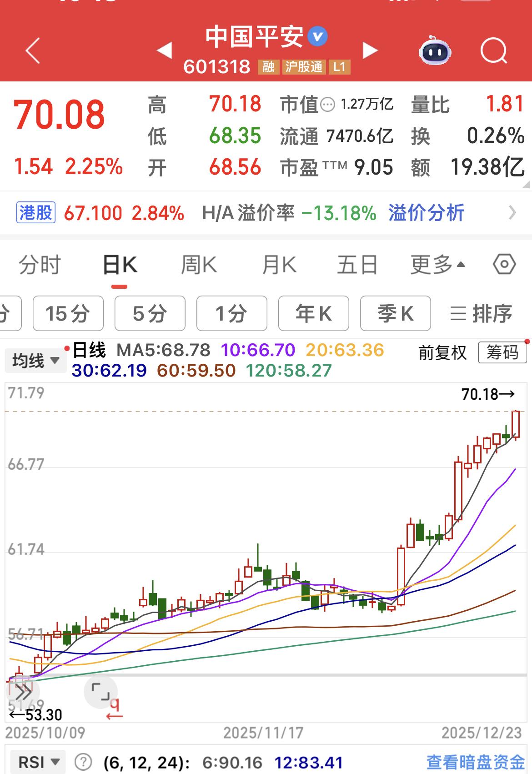Image resolution: width=532 pixels, height=774 pixels.
Task: Tap the blue verified badge beside 中国平安
Action: click(x=317, y=36)
